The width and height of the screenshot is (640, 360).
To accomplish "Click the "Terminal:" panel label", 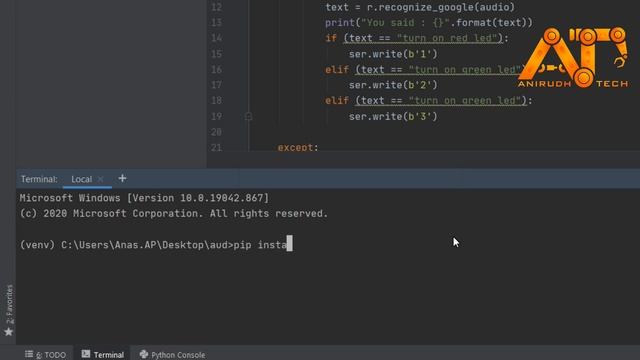I will 39,179.
